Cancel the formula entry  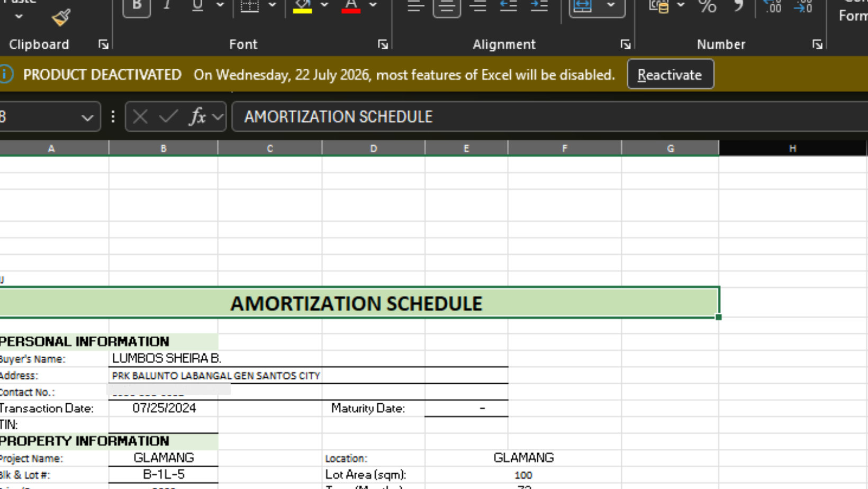(140, 116)
